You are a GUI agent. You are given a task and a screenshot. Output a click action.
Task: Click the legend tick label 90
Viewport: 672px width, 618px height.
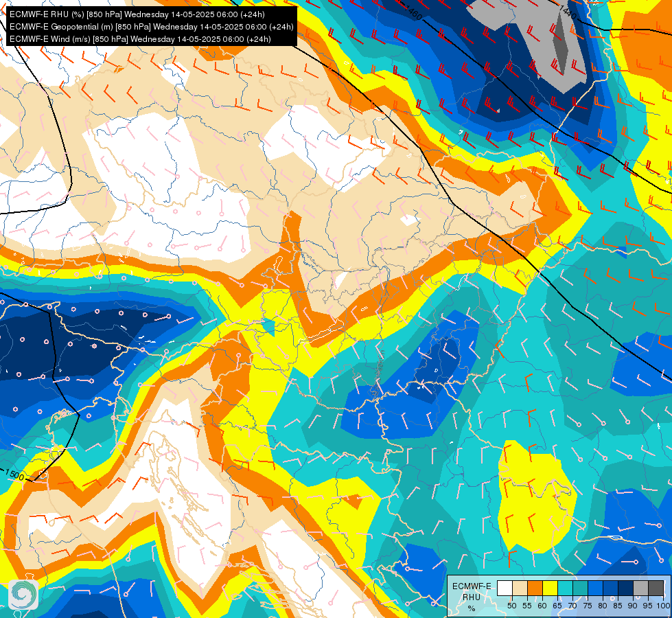point(633,606)
